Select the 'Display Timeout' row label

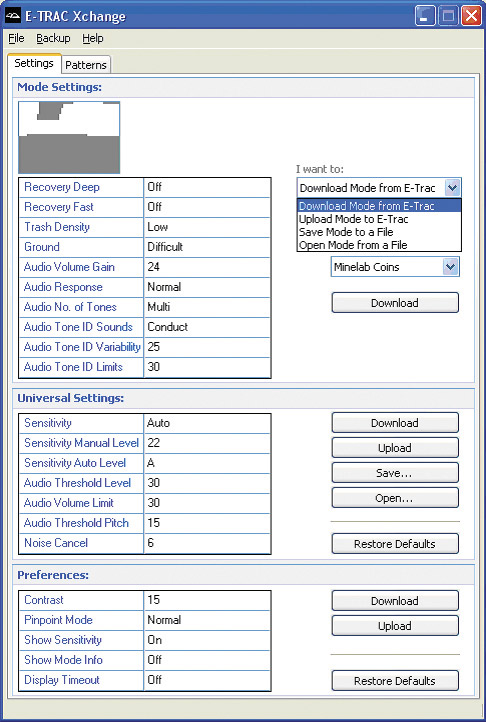62,680
